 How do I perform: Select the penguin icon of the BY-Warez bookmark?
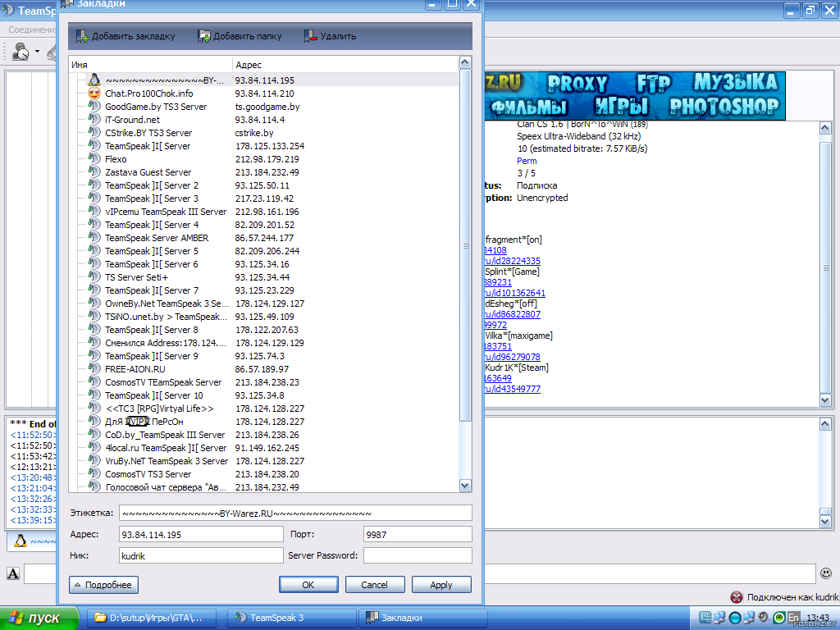point(94,80)
